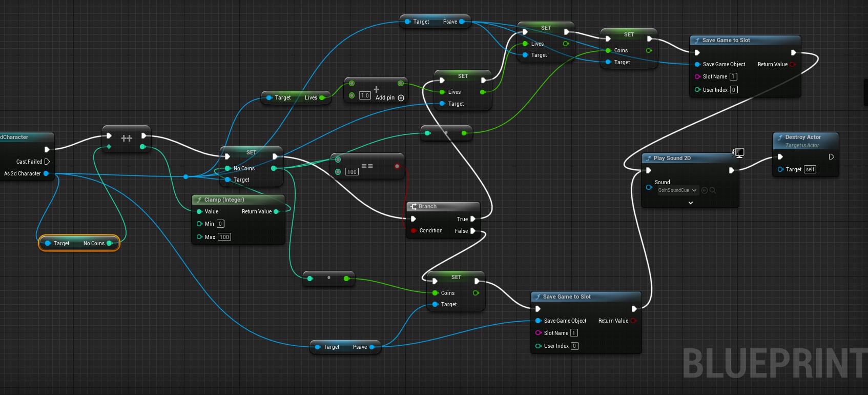868x395 pixels.
Task: Click the Min value field in Clamp
Action: (220, 224)
